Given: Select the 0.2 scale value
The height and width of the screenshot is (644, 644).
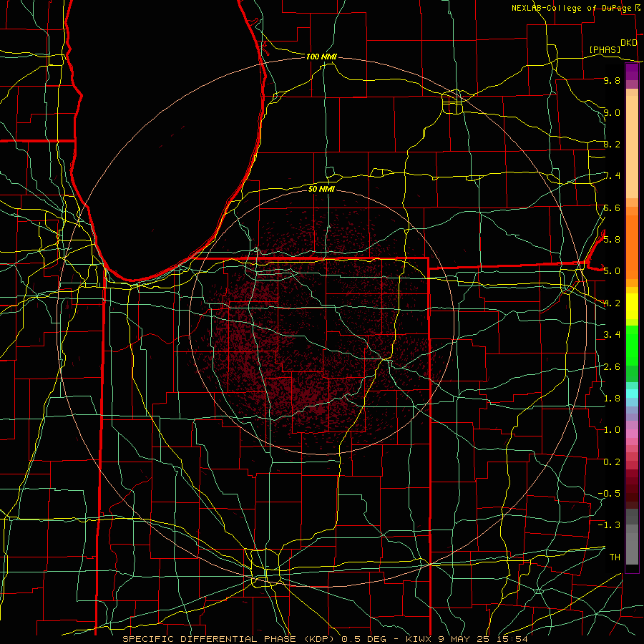Looking at the screenshot, I should pyautogui.click(x=612, y=462).
